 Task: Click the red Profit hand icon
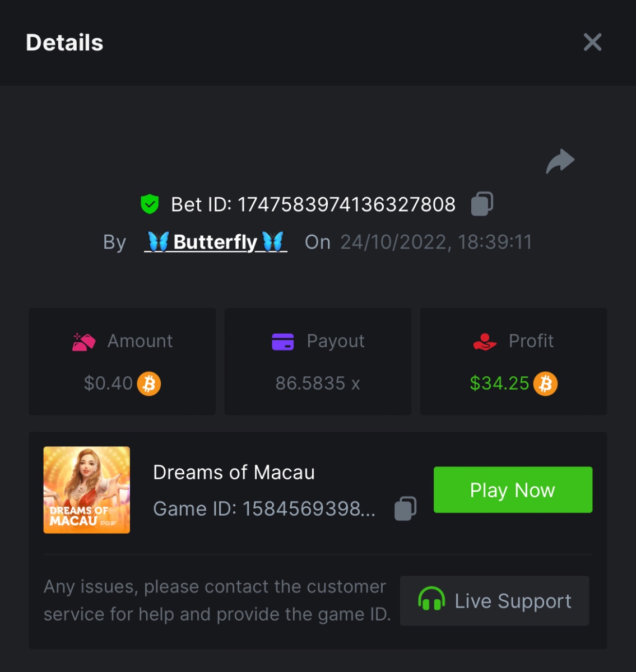(485, 341)
